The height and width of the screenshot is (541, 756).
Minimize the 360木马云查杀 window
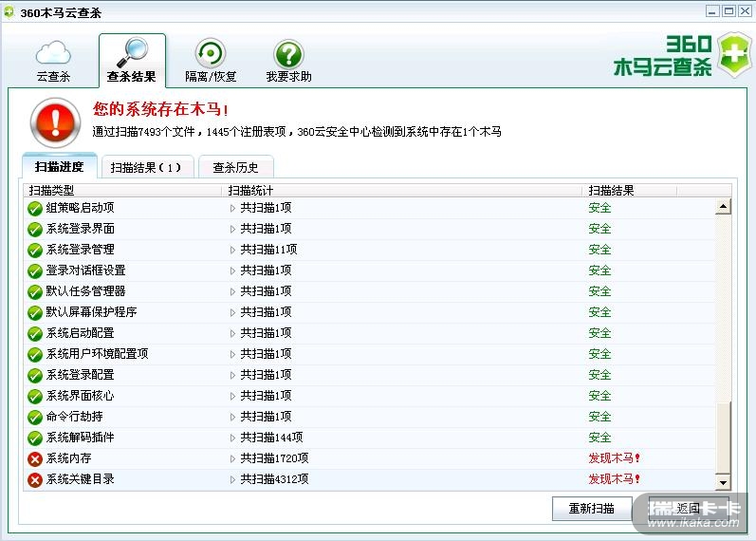coord(712,10)
